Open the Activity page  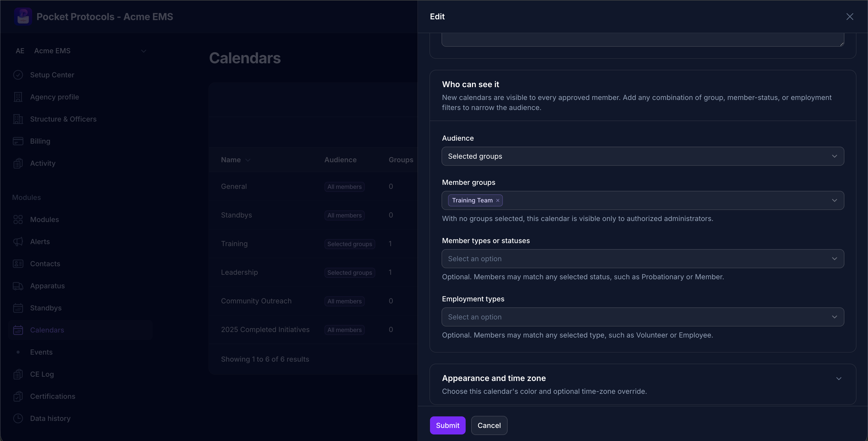pos(43,163)
